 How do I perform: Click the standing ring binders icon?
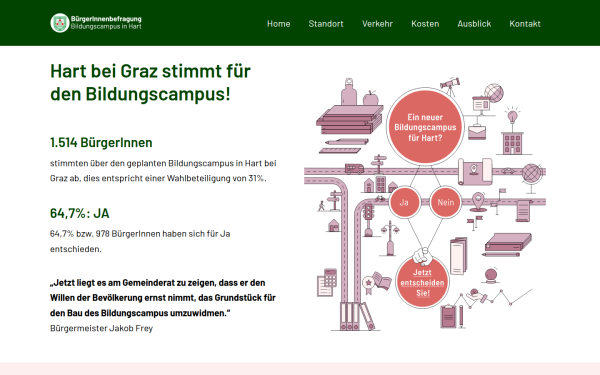pyautogui.click(x=357, y=316)
